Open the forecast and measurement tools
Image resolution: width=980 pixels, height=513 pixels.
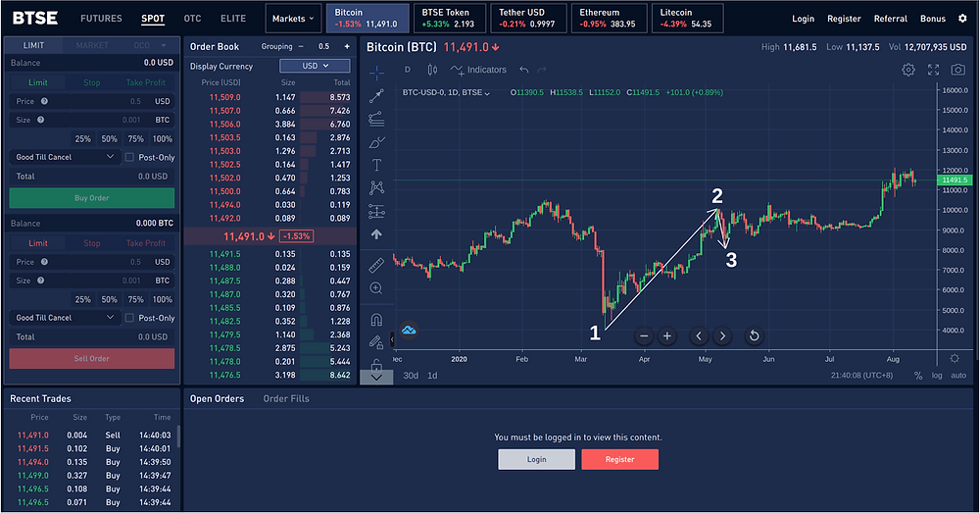pos(376,212)
